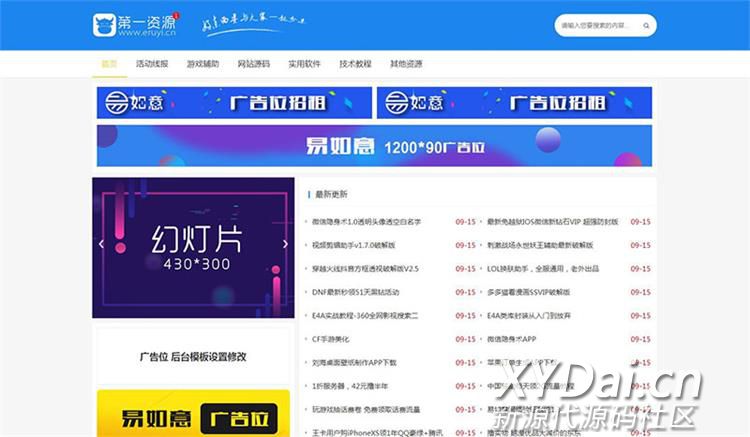Viewport: 750px width, 437px height.
Task: Open post 最新免越狱IOS微信斯钻石VIP
Action: (x=552, y=222)
